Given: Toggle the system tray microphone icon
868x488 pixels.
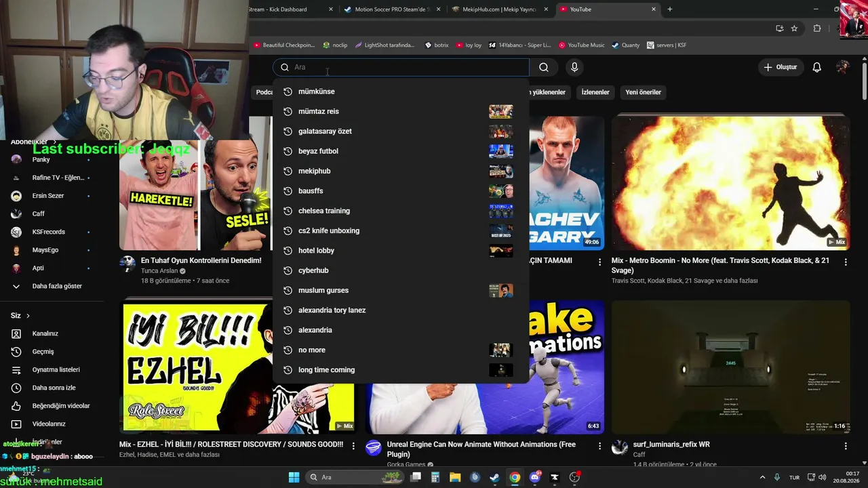Looking at the screenshot, I should click(777, 477).
